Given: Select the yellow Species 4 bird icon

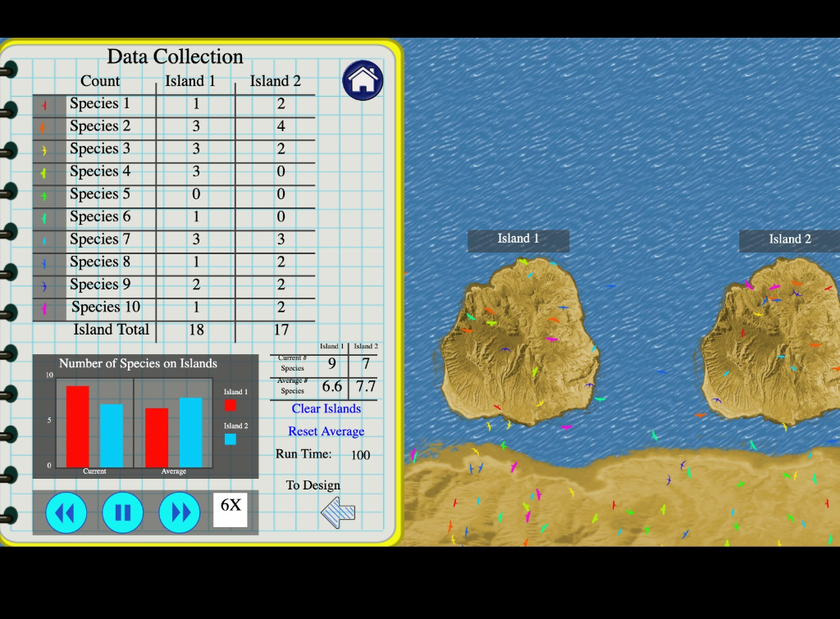Looking at the screenshot, I should point(43,171).
